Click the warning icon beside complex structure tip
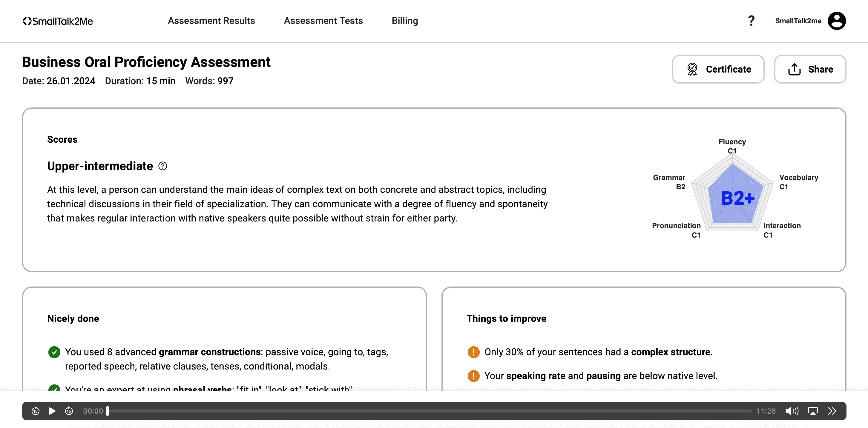Image resolution: width=868 pixels, height=428 pixels. coord(473,352)
